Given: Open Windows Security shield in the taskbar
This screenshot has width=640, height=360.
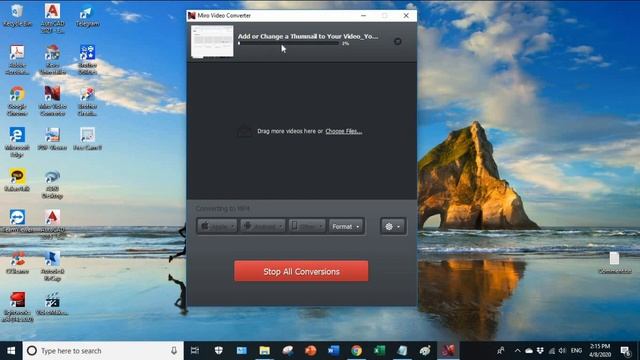Looking at the screenshot, I should tap(219, 351).
